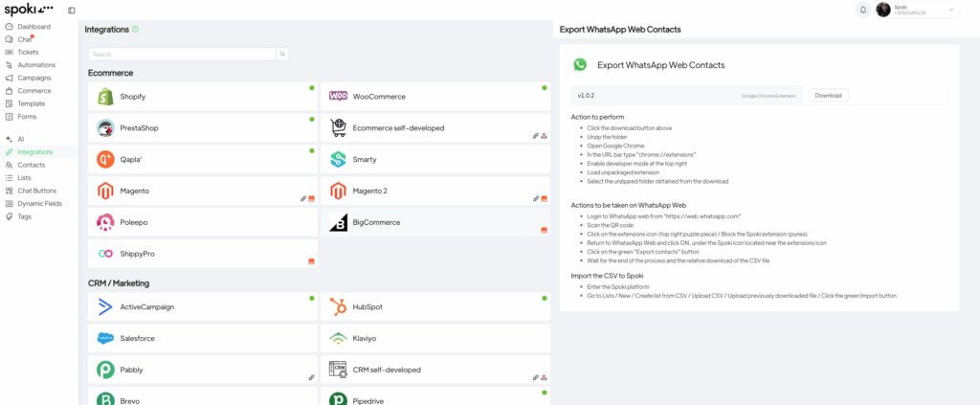Download the WhatsApp contacts extension

[828, 96]
